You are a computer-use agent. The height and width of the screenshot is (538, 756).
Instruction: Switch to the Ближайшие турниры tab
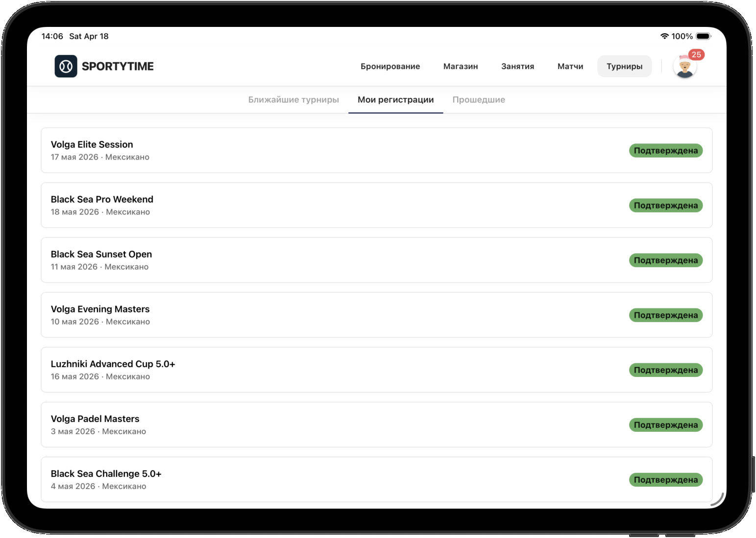293,99
